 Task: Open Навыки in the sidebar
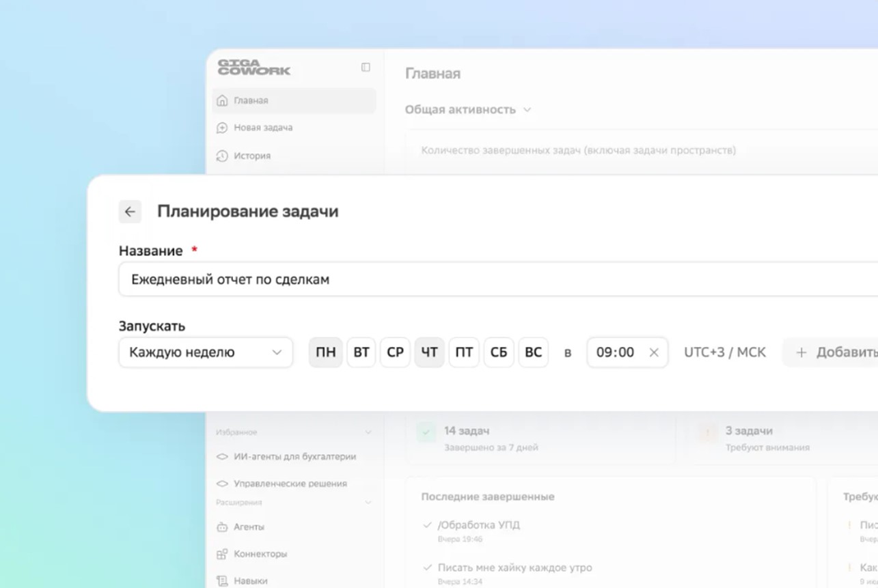294,581
